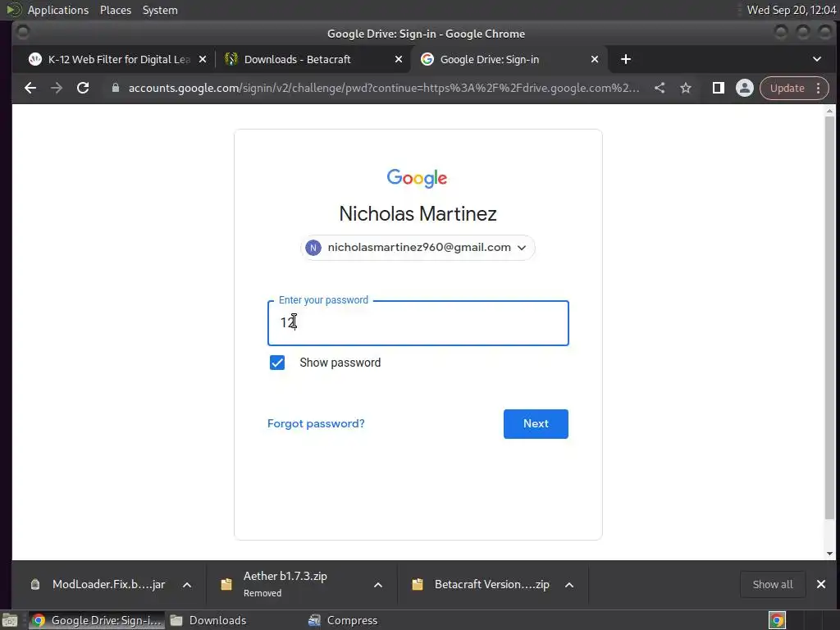This screenshot has height=630, width=840.
Task: Click Show all downloads
Action: pos(773,584)
